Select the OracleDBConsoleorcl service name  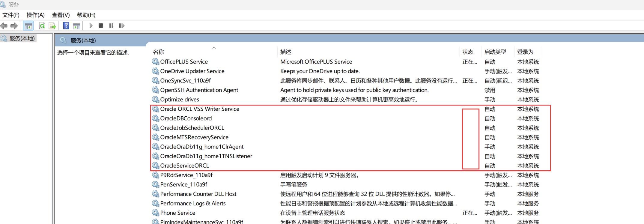[186, 118]
